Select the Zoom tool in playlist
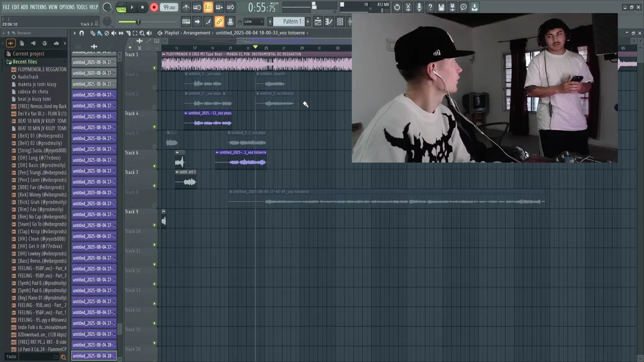This screenshot has height=362, width=644. pyautogui.click(x=142, y=33)
